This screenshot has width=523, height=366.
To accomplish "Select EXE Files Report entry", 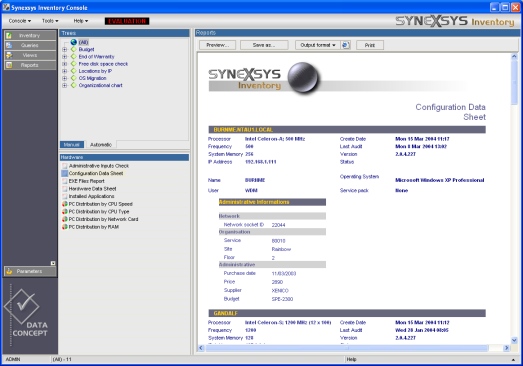I will coord(87,181).
